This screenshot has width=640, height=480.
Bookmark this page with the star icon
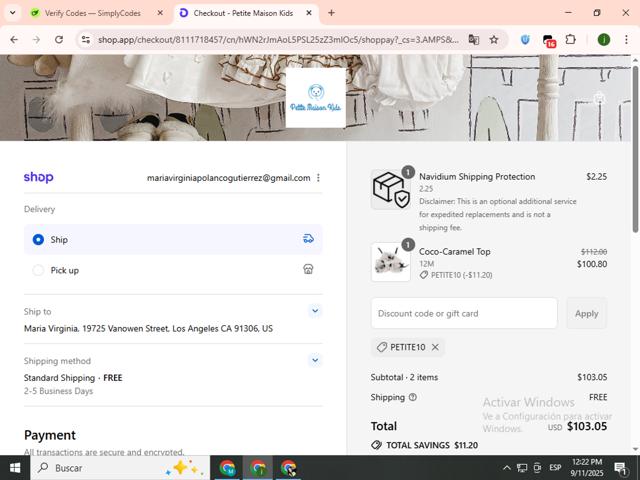click(494, 40)
